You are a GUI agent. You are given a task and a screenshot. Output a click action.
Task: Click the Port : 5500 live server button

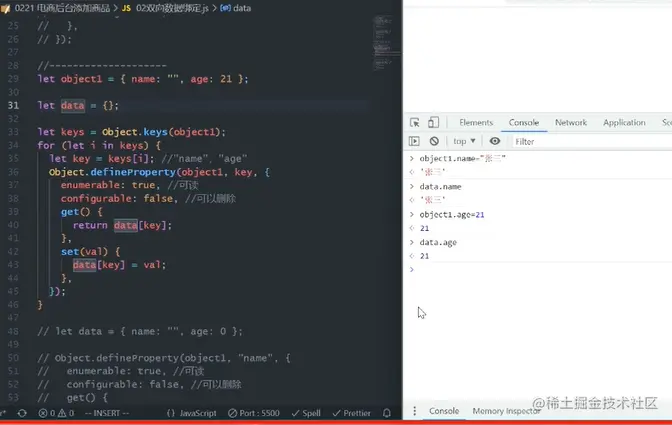[x=254, y=413]
